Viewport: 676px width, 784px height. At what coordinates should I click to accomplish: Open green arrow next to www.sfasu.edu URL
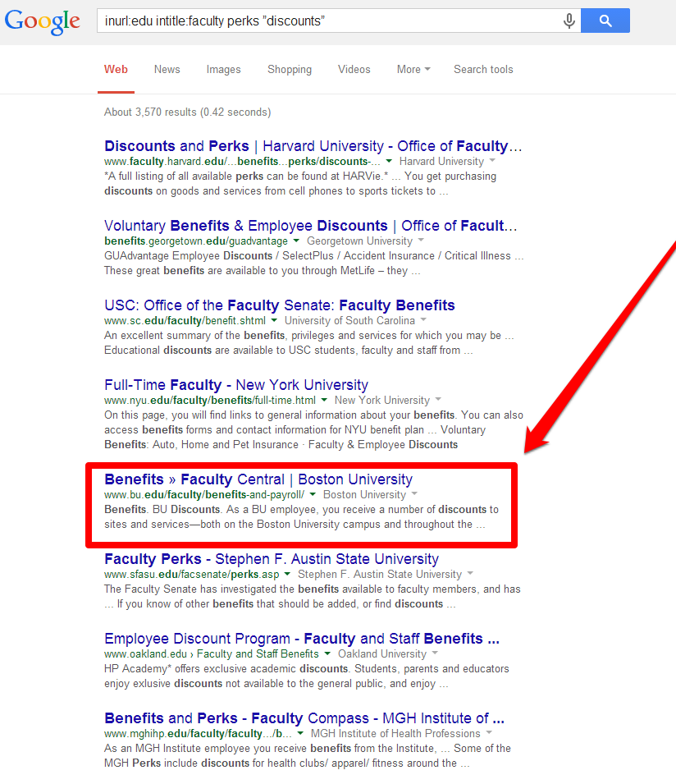click(x=287, y=574)
